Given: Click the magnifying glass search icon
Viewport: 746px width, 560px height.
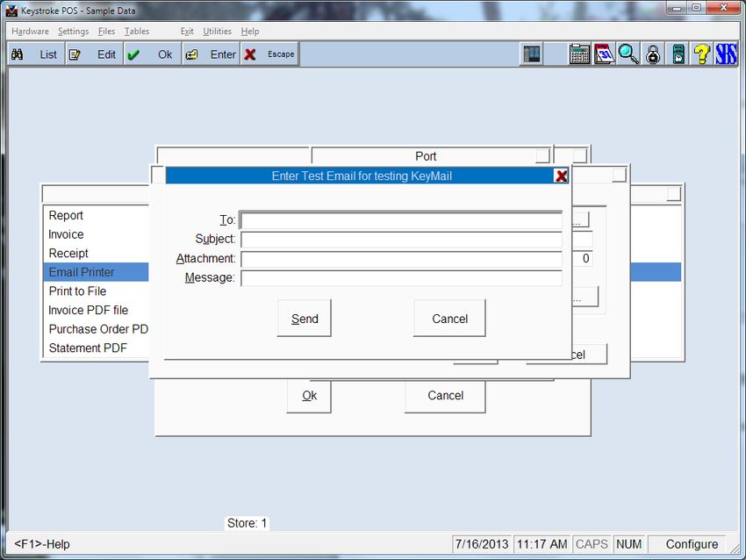Looking at the screenshot, I should click(628, 54).
